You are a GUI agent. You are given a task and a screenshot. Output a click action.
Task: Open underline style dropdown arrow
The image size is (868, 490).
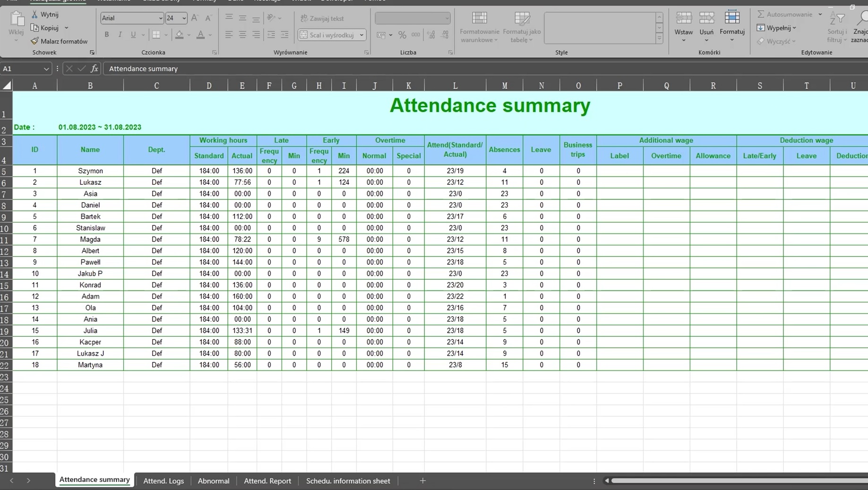click(143, 34)
